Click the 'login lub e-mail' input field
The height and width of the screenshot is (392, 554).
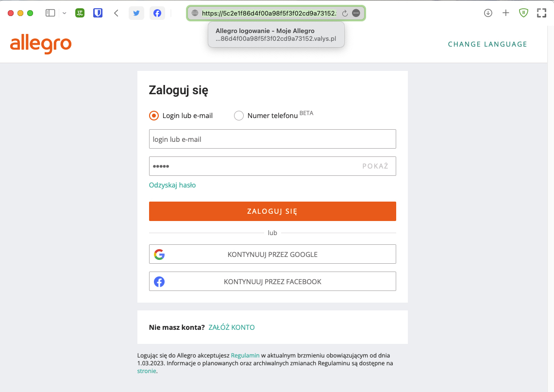(x=272, y=139)
